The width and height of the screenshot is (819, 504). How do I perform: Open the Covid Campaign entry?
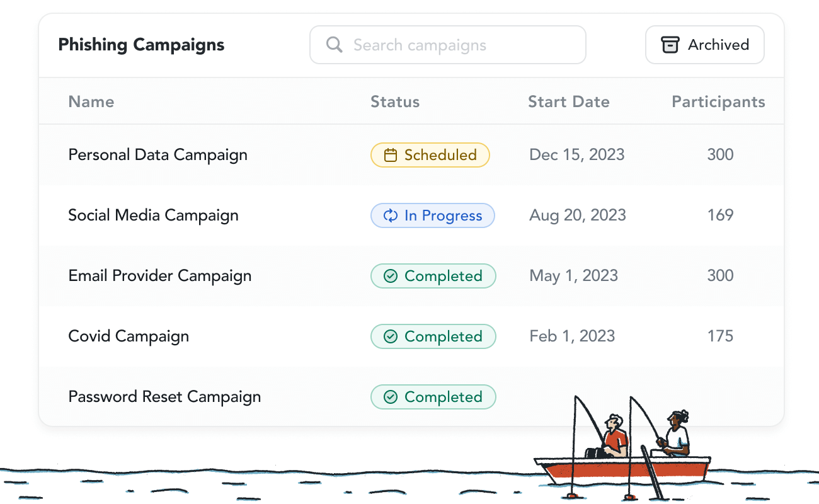(x=129, y=336)
